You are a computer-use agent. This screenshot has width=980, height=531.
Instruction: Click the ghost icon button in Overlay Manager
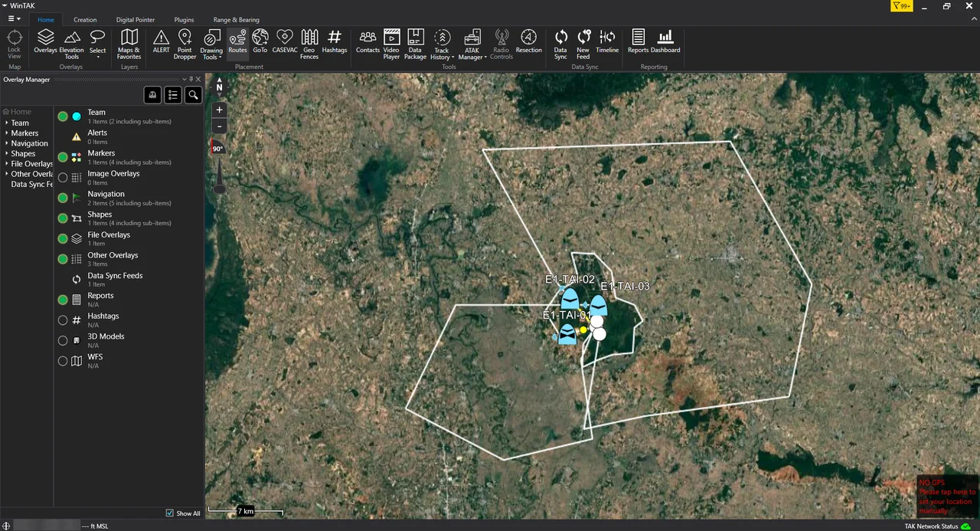point(152,95)
